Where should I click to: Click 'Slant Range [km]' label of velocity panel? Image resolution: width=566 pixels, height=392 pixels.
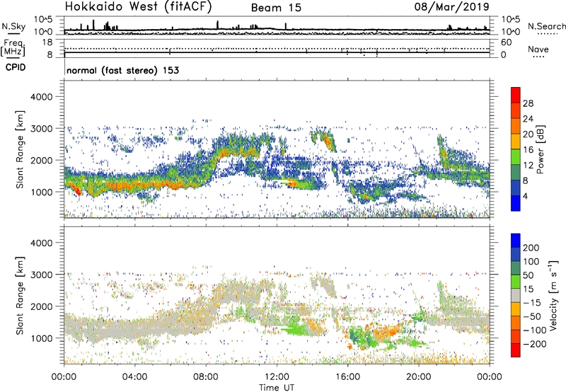click(20, 295)
